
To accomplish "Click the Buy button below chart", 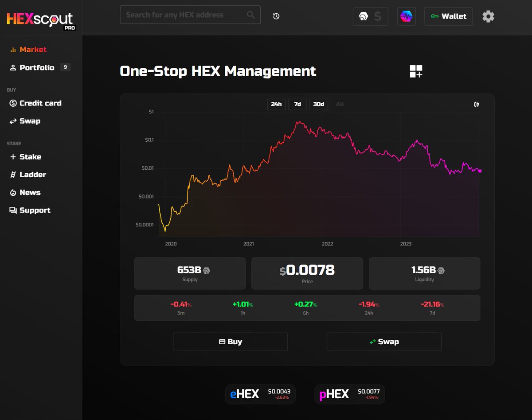I will [230, 342].
